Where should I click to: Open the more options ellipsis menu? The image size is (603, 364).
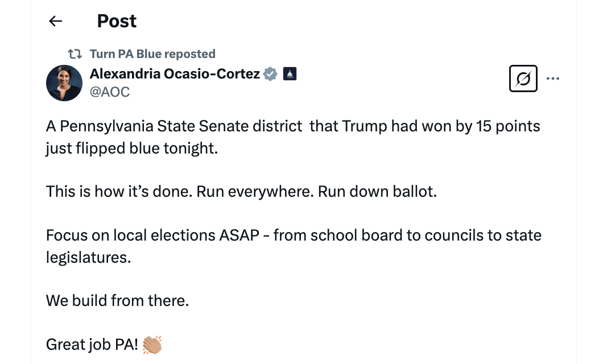(x=553, y=78)
